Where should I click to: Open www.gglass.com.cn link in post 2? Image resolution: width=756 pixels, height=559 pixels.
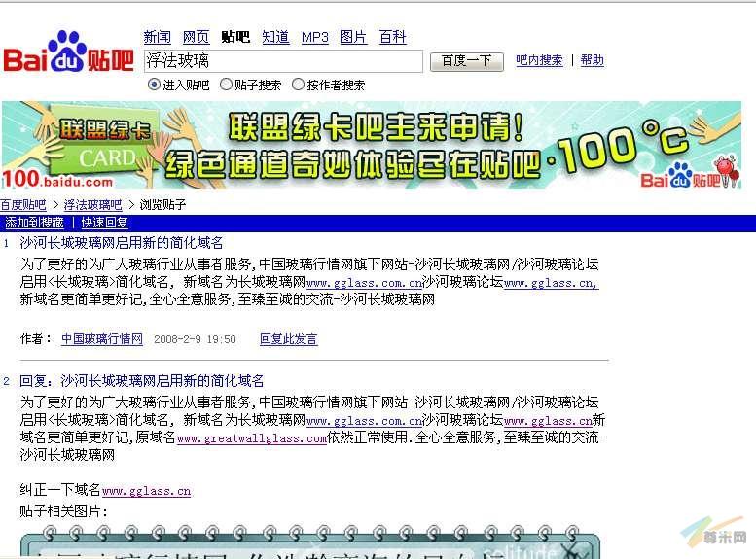pos(364,421)
